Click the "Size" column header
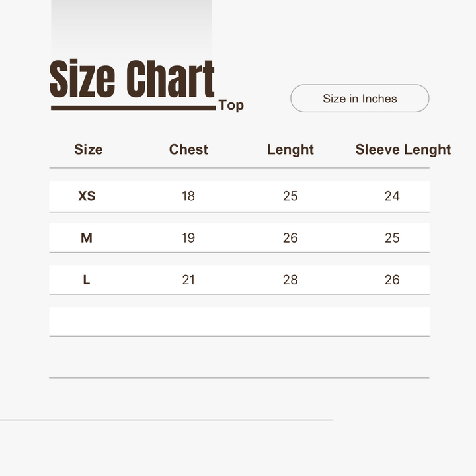 pyautogui.click(x=88, y=149)
